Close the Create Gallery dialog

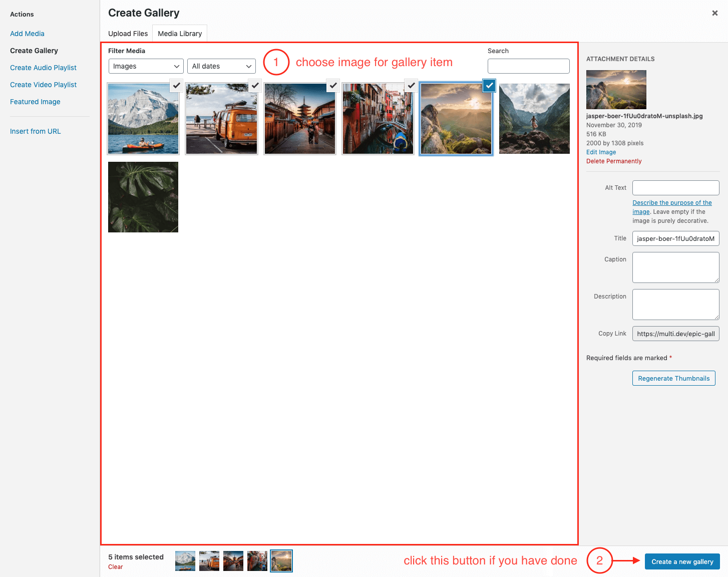coord(714,13)
